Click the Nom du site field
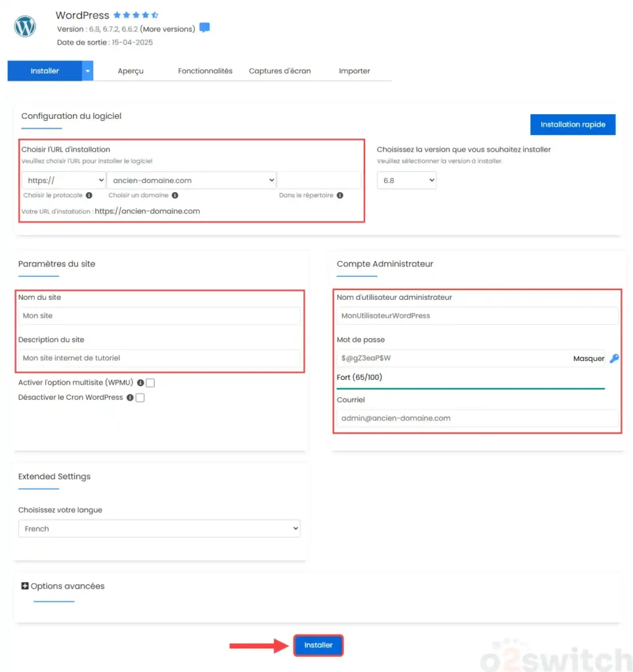This screenshot has height=672, width=633. (159, 316)
